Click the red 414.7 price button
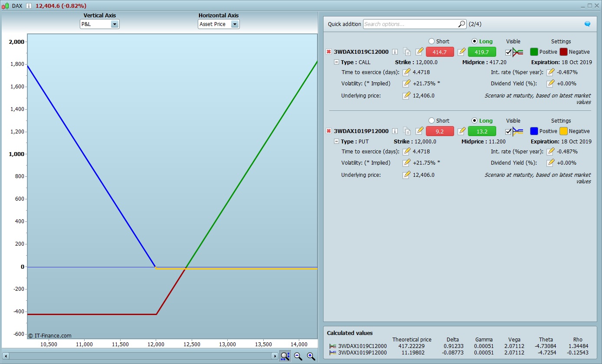Viewport: 602px width, 364px height. click(440, 52)
